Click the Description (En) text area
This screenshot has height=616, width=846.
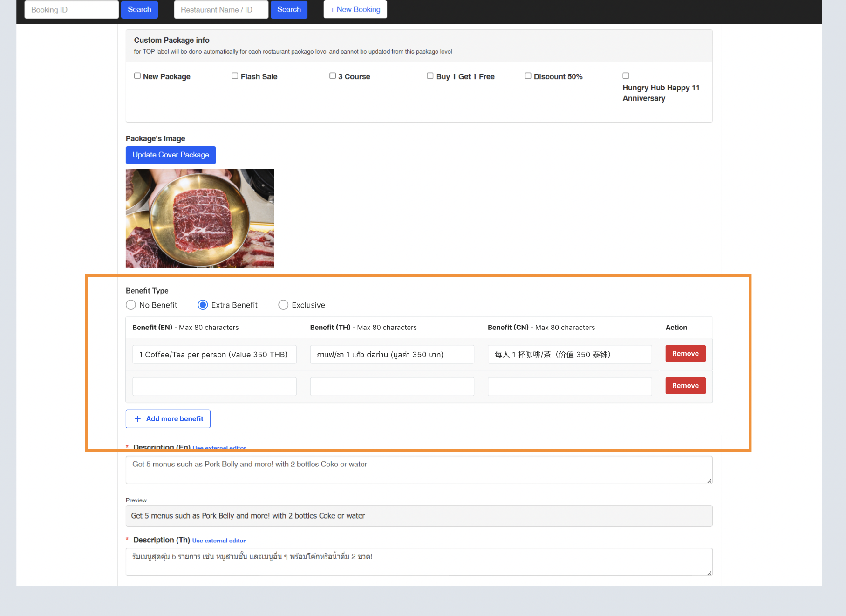[x=418, y=470]
